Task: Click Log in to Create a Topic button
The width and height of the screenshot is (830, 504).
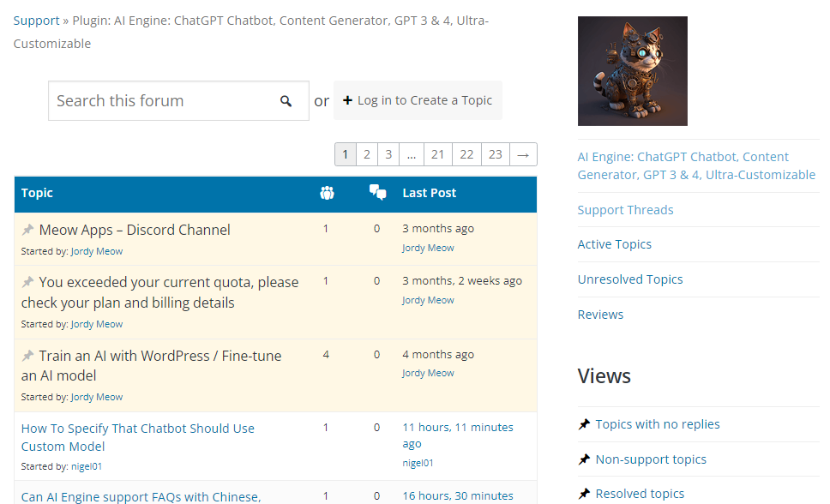Action: pos(418,100)
